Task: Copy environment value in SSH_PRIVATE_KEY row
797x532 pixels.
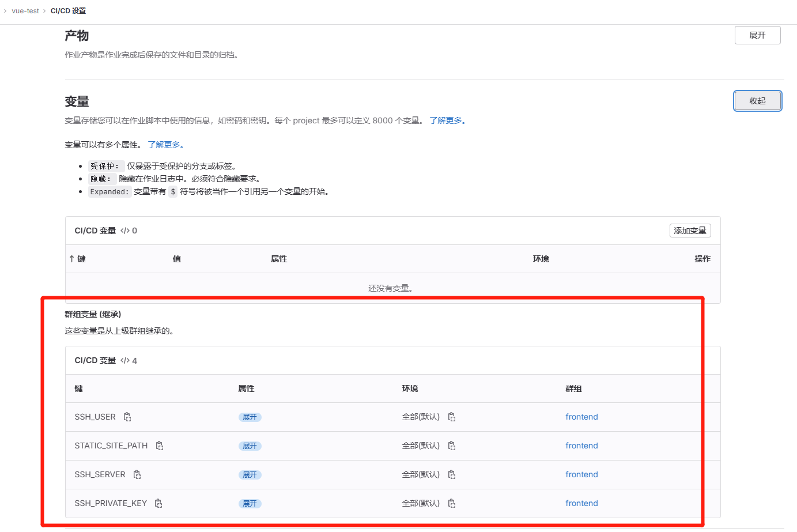Action: click(x=452, y=503)
